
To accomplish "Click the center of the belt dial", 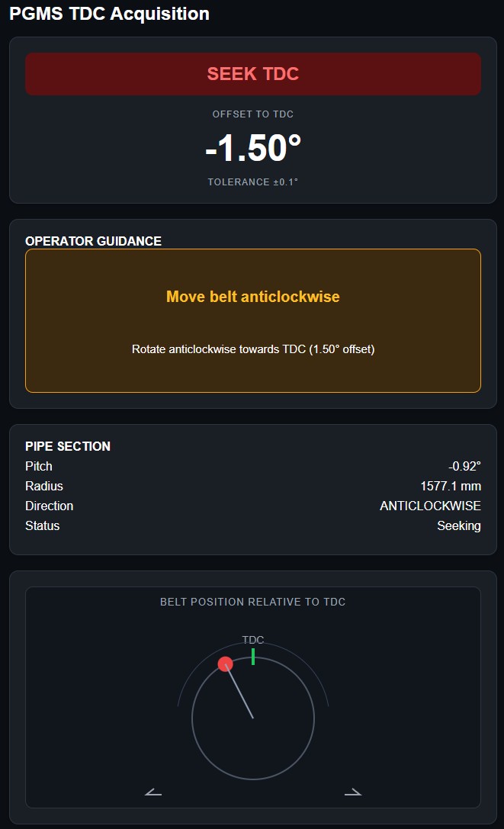I will click(253, 718).
